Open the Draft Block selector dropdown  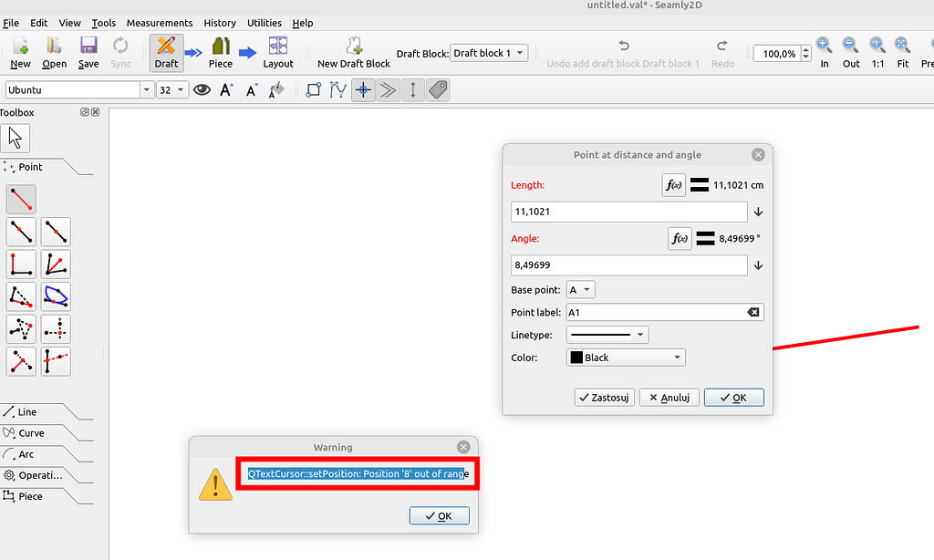pyautogui.click(x=488, y=52)
